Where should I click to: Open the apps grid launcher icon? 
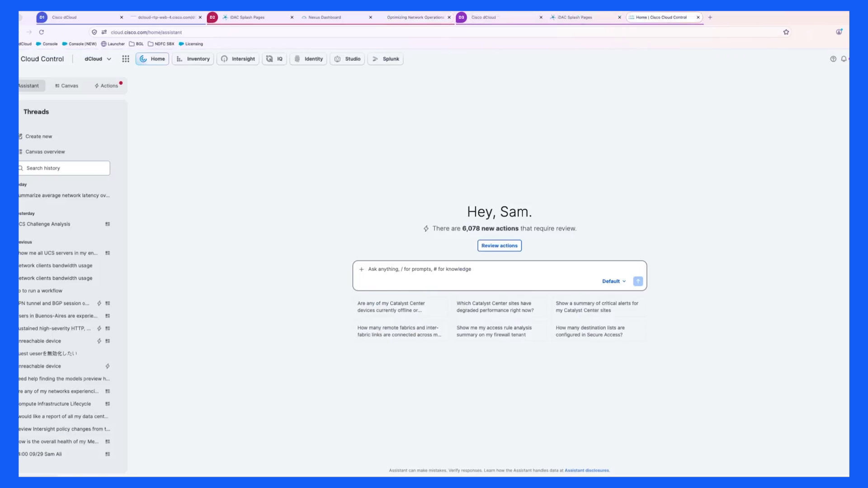click(126, 59)
